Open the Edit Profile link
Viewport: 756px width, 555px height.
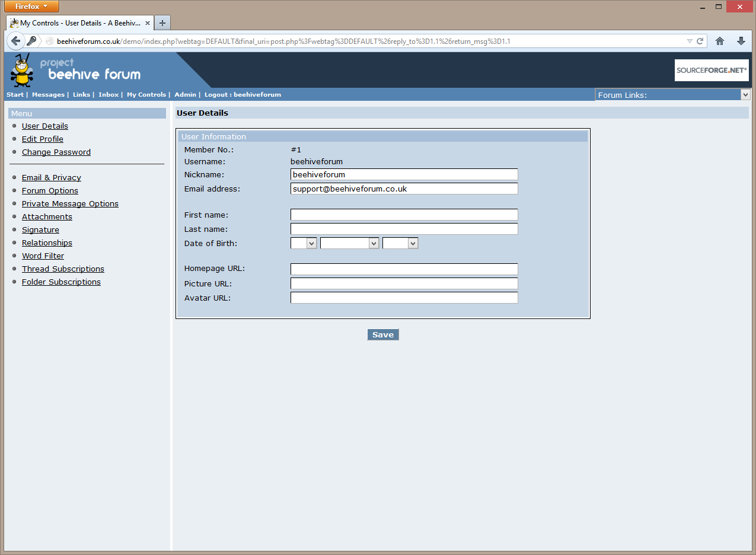(42, 139)
